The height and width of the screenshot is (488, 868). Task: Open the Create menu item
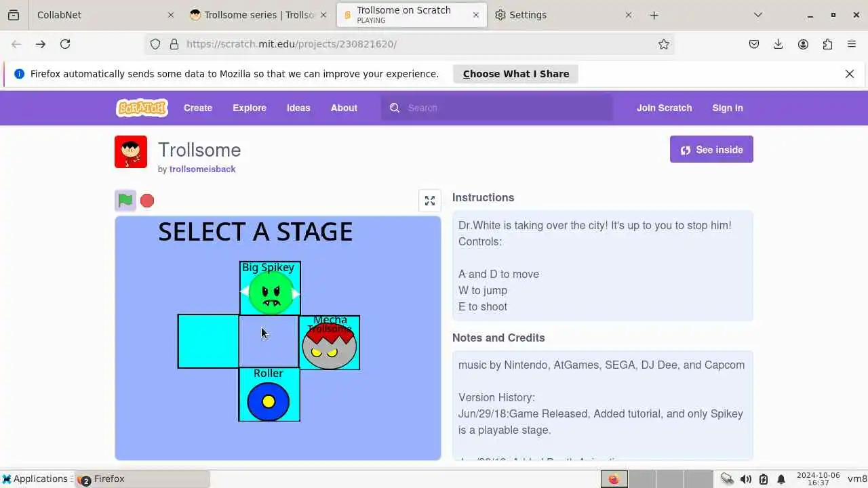[198, 108]
